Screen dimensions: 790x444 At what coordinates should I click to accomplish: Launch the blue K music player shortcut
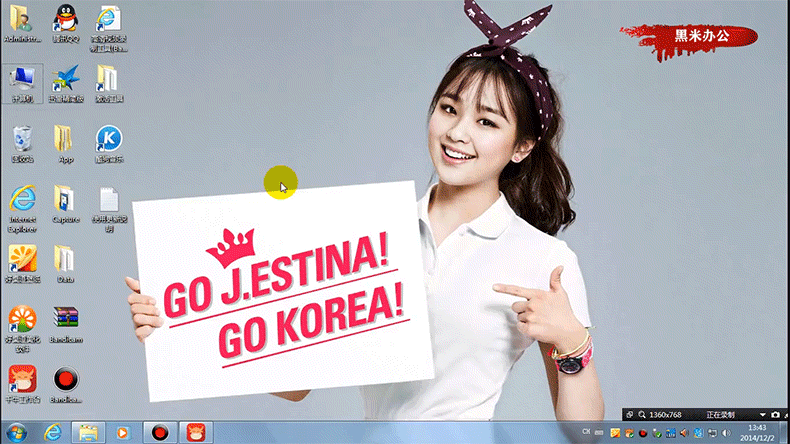tap(109, 144)
